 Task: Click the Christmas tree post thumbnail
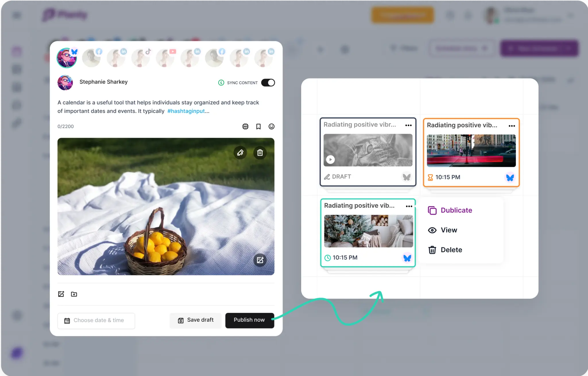click(x=368, y=231)
